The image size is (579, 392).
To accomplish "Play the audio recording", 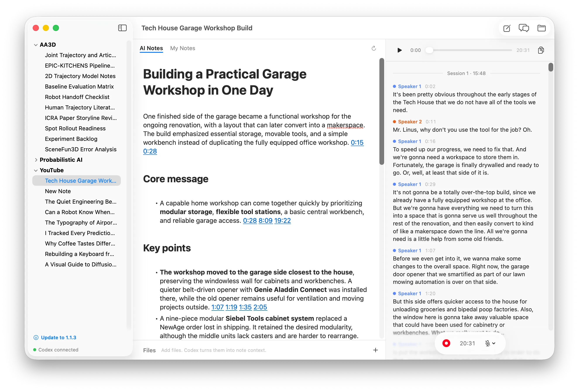I will (399, 50).
